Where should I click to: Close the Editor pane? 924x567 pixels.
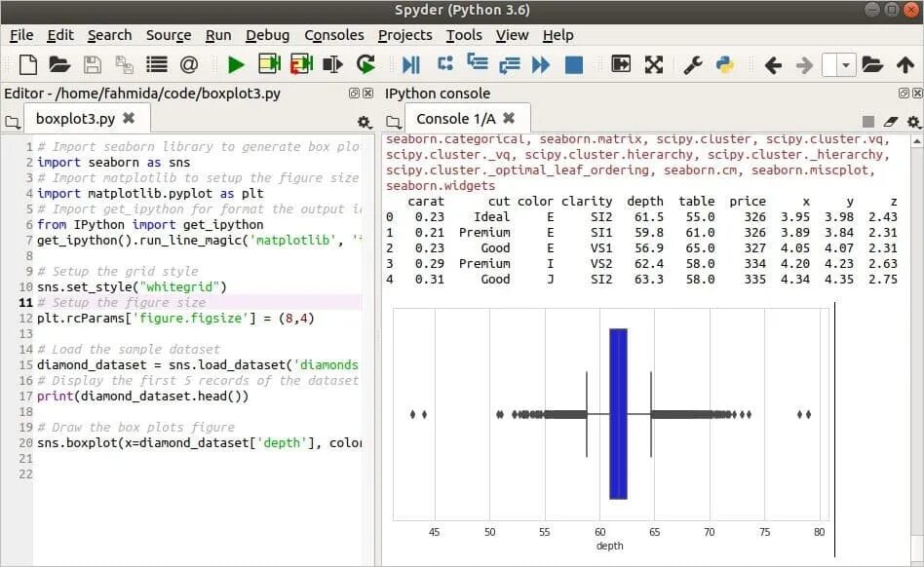(367, 93)
